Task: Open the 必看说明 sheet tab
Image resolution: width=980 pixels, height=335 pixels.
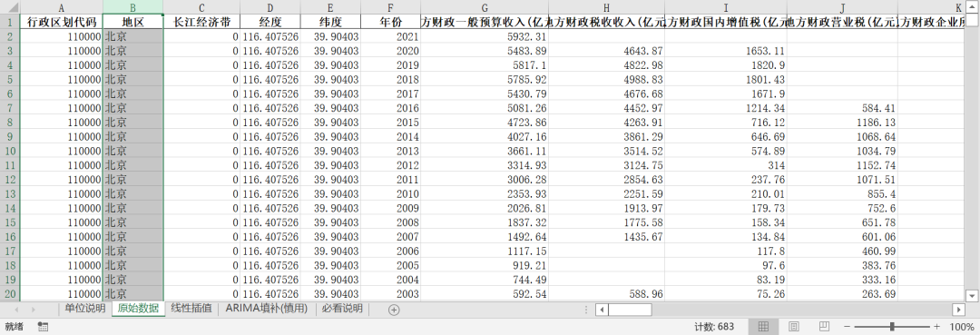Action: click(342, 309)
